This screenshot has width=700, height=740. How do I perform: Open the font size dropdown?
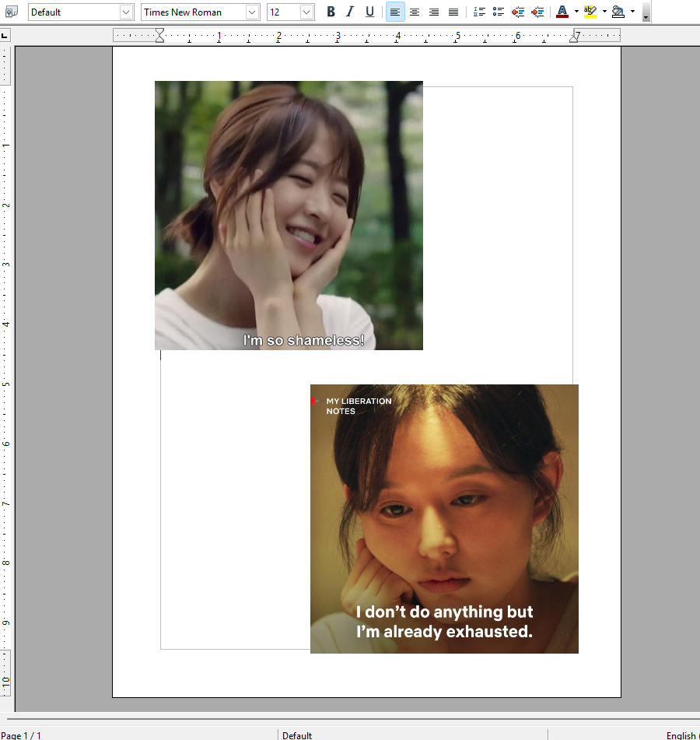(306, 12)
